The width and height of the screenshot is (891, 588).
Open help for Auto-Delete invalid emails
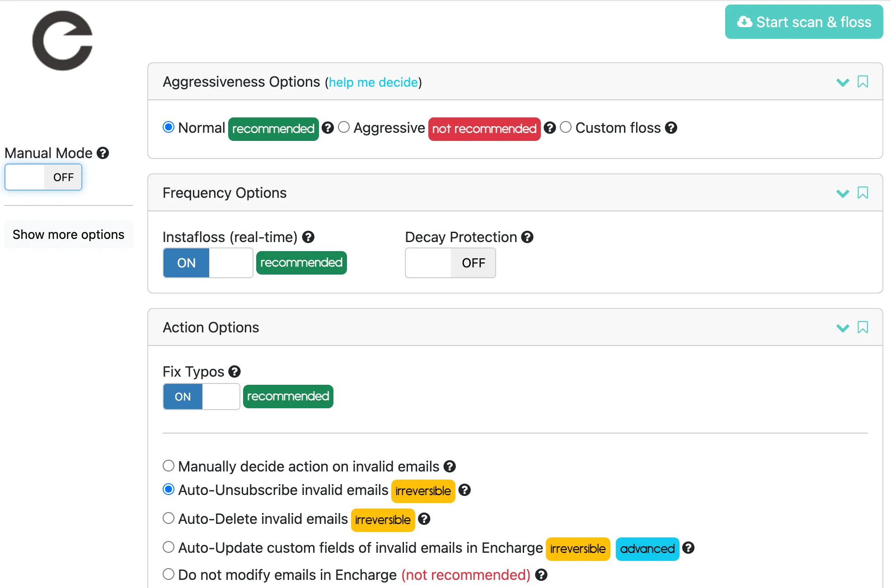(424, 519)
